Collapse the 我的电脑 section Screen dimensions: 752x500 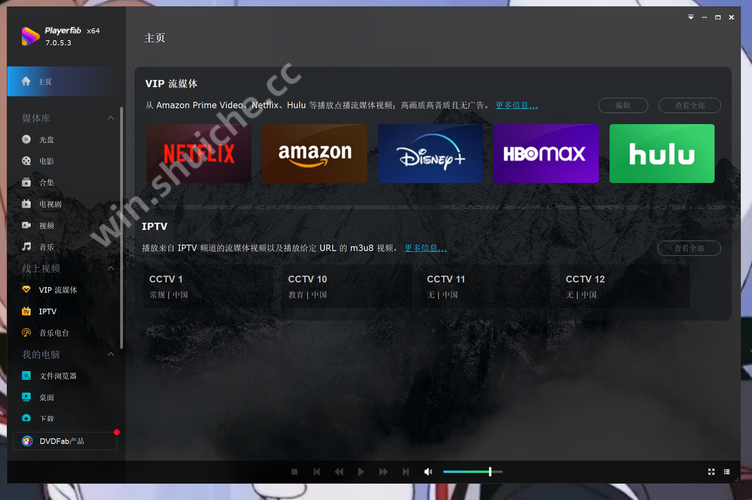point(111,354)
